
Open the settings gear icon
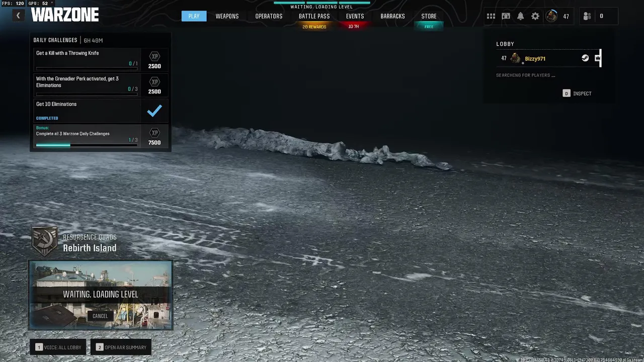[x=535, y=16]
